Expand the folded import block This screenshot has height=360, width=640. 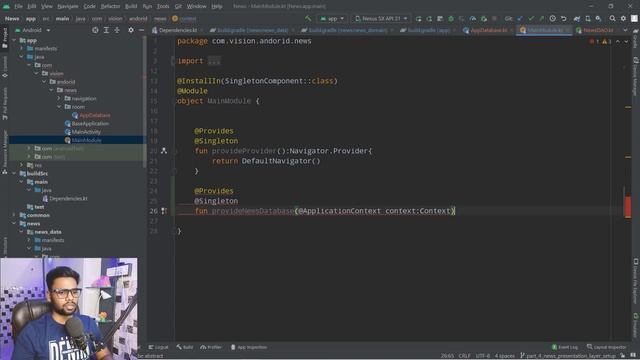point(214,61)
